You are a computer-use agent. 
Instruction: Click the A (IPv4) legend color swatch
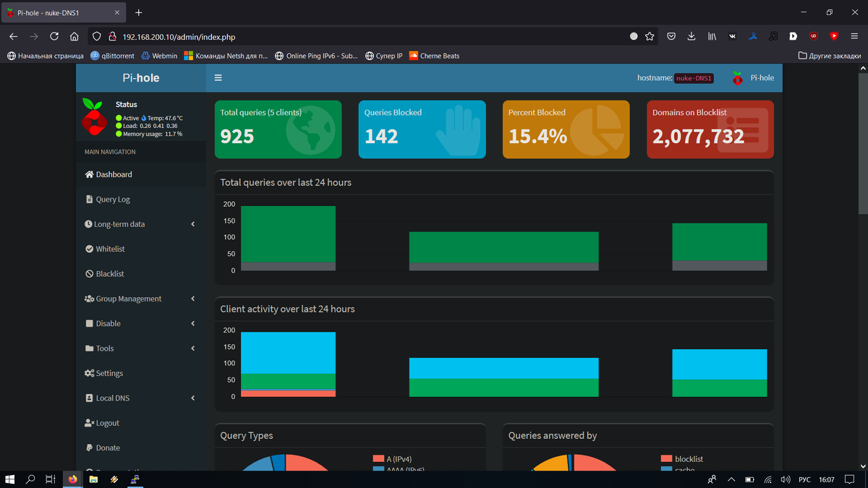378,459
